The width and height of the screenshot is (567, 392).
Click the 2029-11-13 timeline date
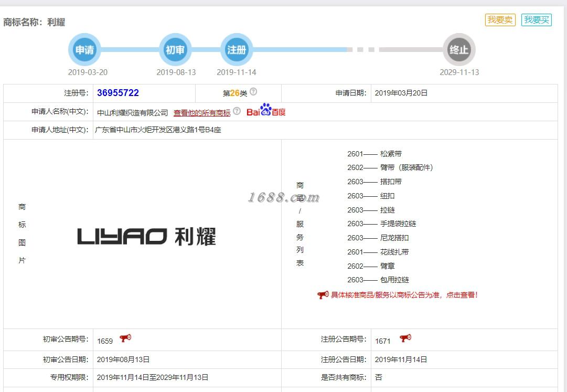click(x=459, y=72)
